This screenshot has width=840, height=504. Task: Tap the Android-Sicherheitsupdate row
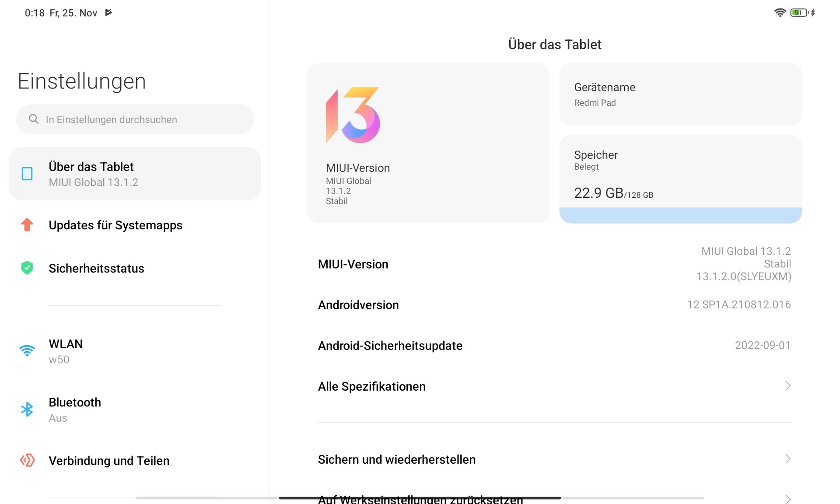pos(554,346)
